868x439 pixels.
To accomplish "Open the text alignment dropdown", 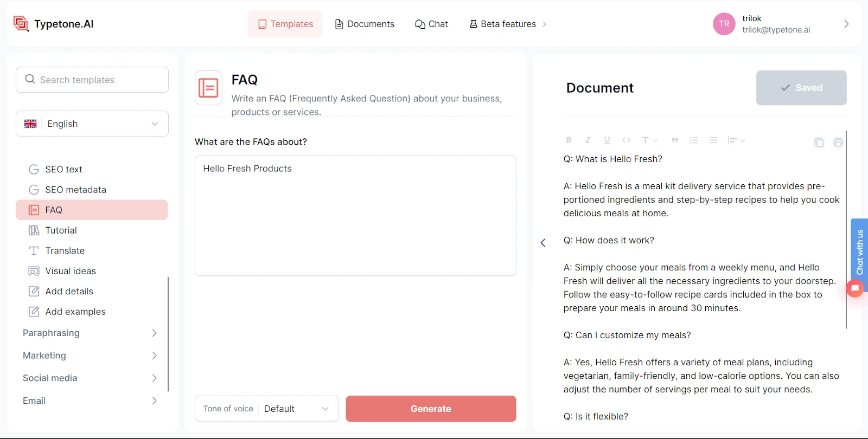I will (736, 140).
